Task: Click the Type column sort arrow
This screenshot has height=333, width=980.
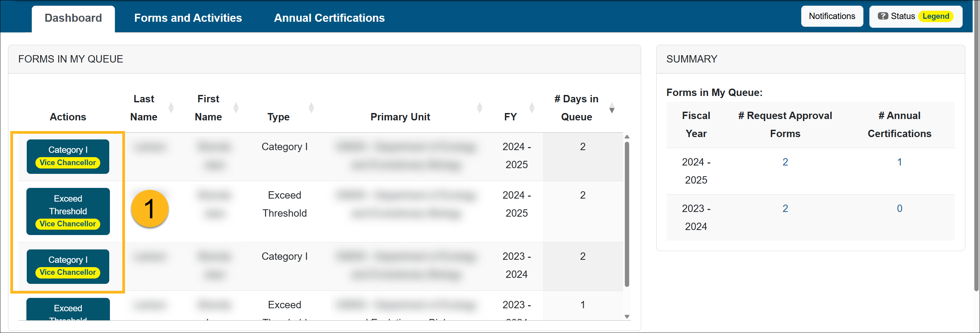Action: click(312, 108)
